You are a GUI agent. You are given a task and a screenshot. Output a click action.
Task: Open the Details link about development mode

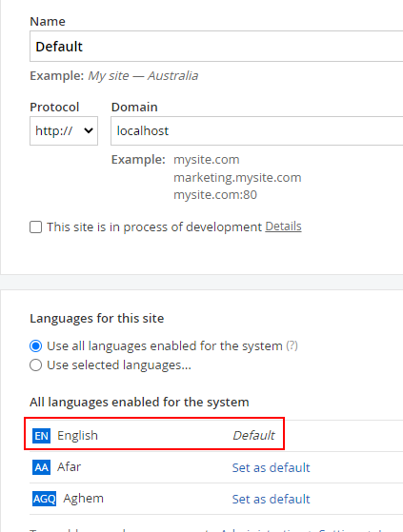coord(283,227)
